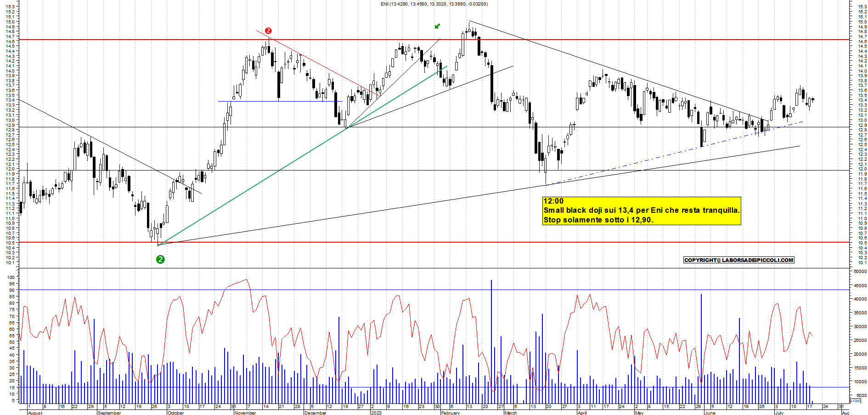This screenshot has width=868, height=415.
Task: Select the red circled 2 marker
Action: pos(269,31)
